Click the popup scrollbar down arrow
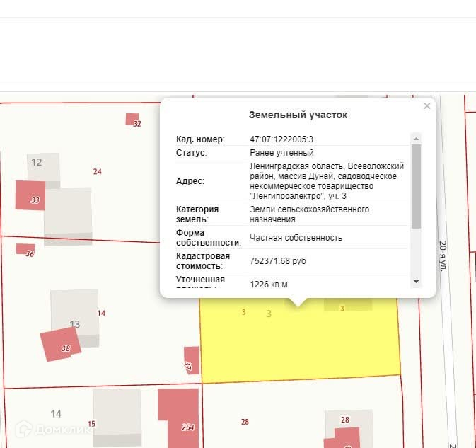476x448 pixels. tap(416, 282)
